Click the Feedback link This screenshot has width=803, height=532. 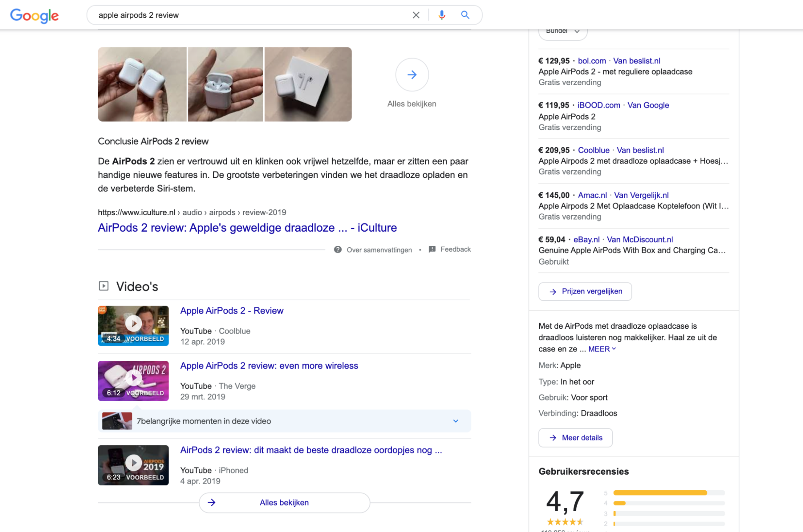(456, 249)
